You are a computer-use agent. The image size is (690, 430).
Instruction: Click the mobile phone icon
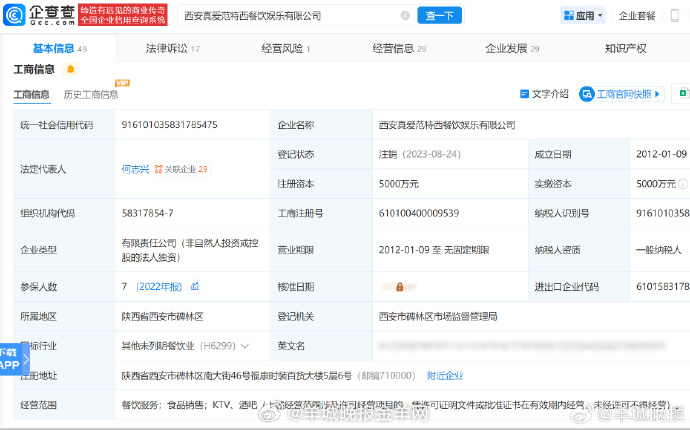pyautogui.click(x=674, y=16)
